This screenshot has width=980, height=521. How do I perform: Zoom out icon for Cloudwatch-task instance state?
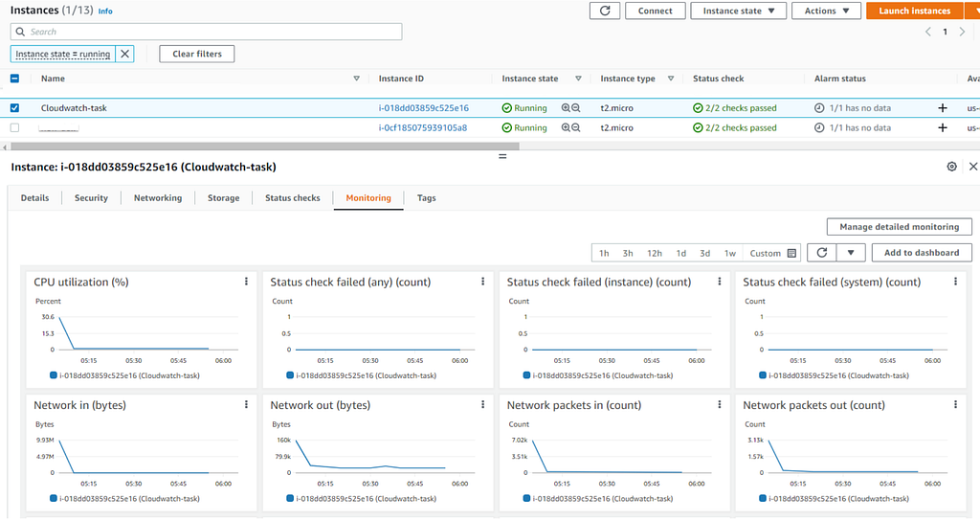(x=575, y=107)
